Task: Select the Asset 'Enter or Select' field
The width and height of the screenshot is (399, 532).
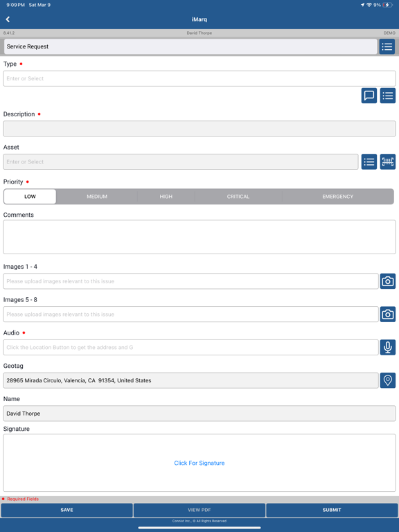Action: [x=181, y=162]
